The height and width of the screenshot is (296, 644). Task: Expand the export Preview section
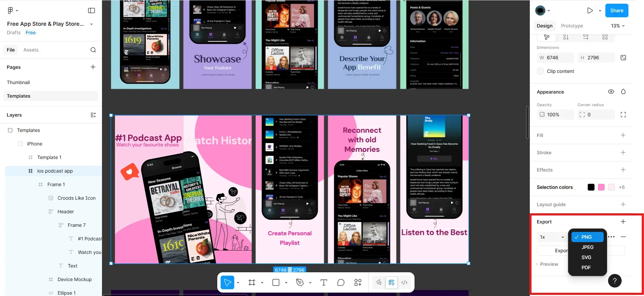[x=547, y=264]
